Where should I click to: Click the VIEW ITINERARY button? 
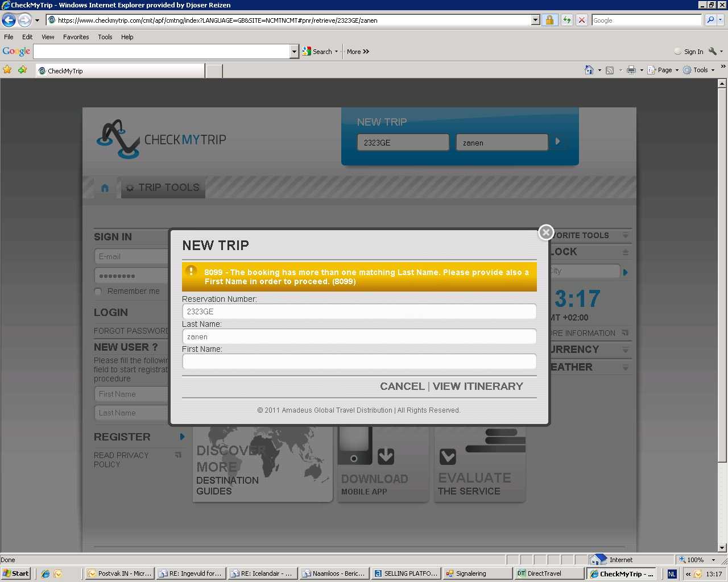478,386
